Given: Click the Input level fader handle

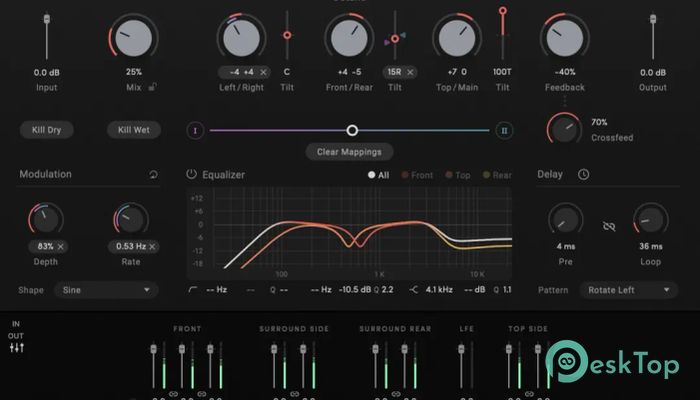Looking at the screenshot, I should tap(46, 19).
